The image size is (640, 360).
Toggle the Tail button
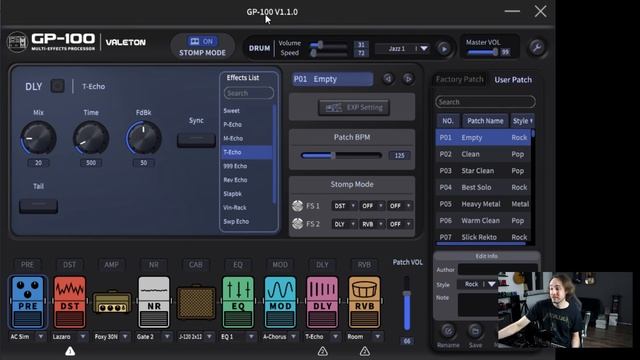tap(38, 206)
